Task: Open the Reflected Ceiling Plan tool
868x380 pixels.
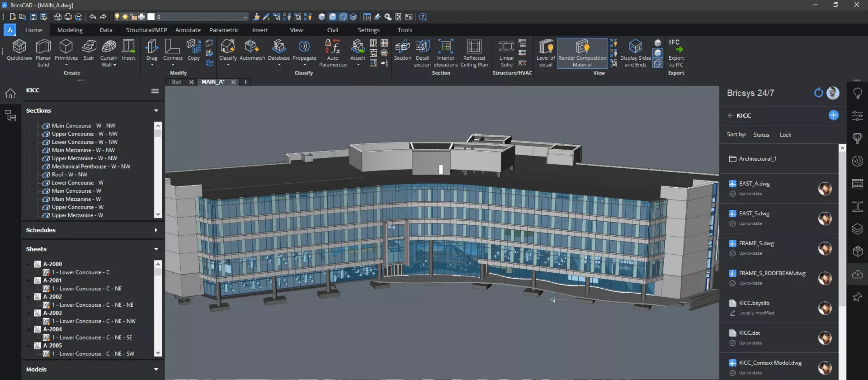Action: (x=474, y=52)
